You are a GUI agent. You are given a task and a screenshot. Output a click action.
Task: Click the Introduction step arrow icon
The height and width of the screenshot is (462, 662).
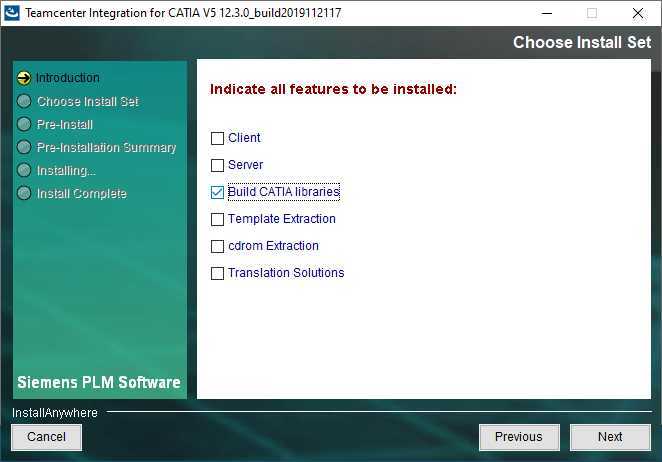pyautogui.click(x=24, y=78)
